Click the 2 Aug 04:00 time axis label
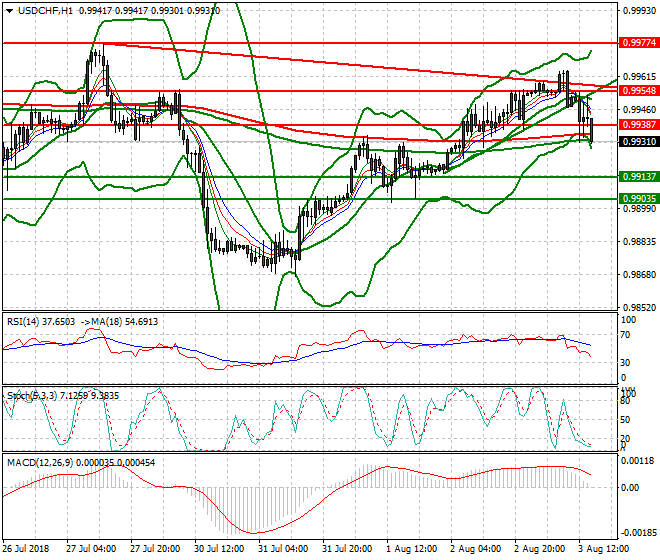 [x=475, y=549]
